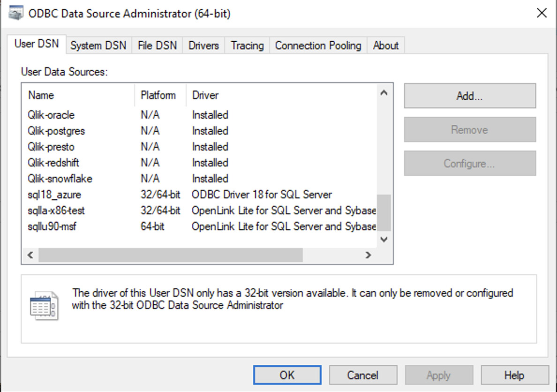
Task: Select the Qlik-snowflake data source row
Action: [60, 179]
